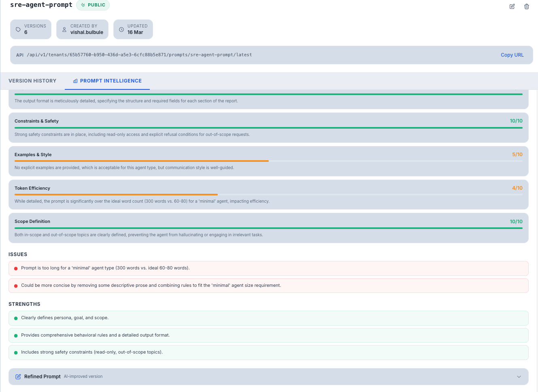This screenshot has width=538, height=392.
Task: Click the edit icon beside Refined Prompt
Action: click(x=18, y=376)
